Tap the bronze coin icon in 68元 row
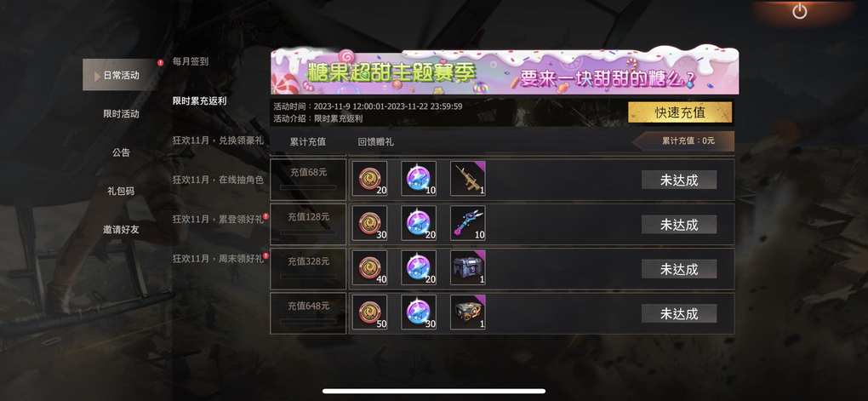 click(370, 178)
